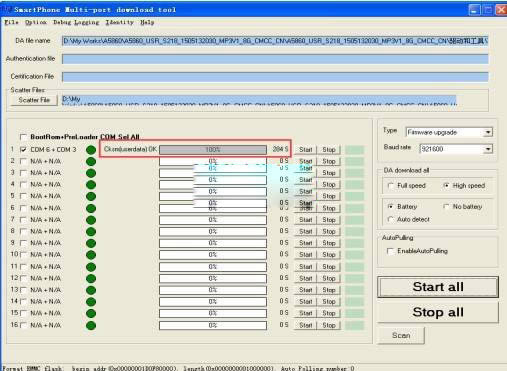Screen dimensions: 507x371
Task: Enable the EnableAutoPulling checkbox
Action: pyautogui.click(x=390, y=251)
